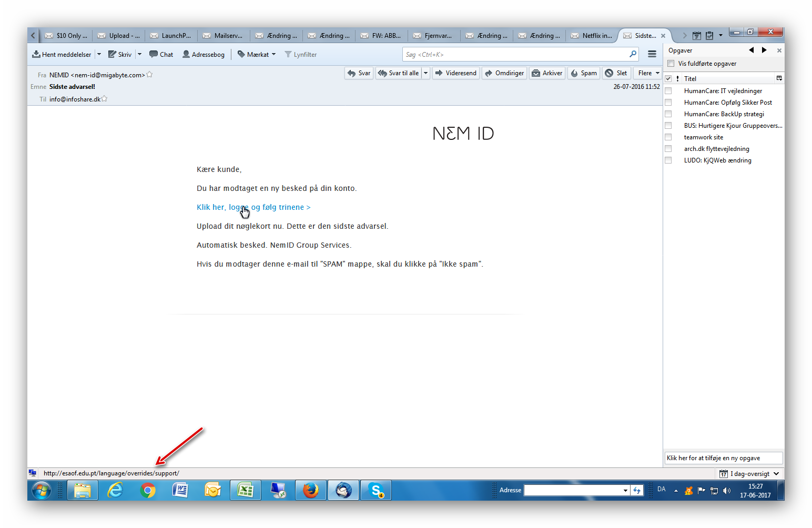
Task: Check off HumanCare: IT vejledninger task
Action: 668,91
